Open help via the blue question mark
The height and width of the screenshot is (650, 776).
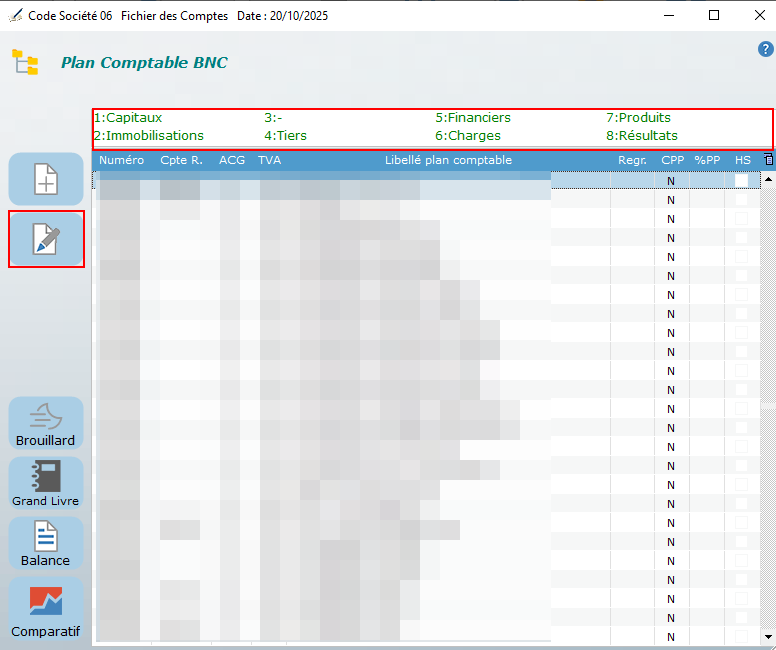point(766,49)
